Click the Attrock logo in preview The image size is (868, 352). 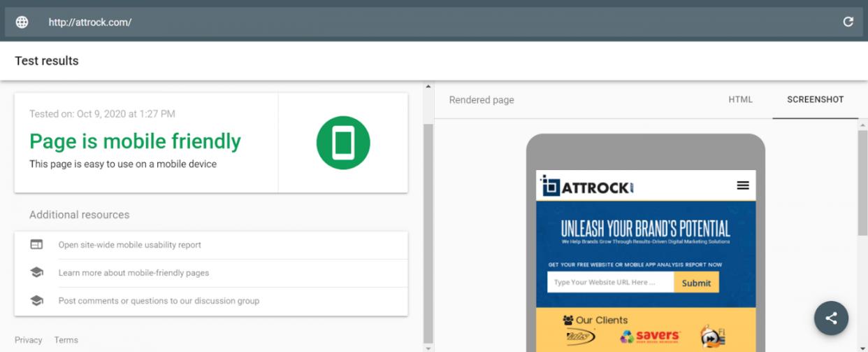[588, 186]
